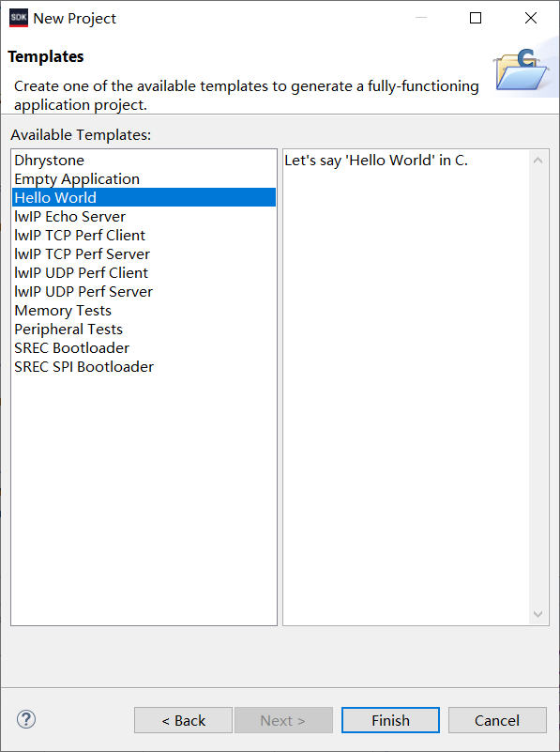Cancel the New Project wizard
The image size is (560, 752).
click(x=497, y=720)
